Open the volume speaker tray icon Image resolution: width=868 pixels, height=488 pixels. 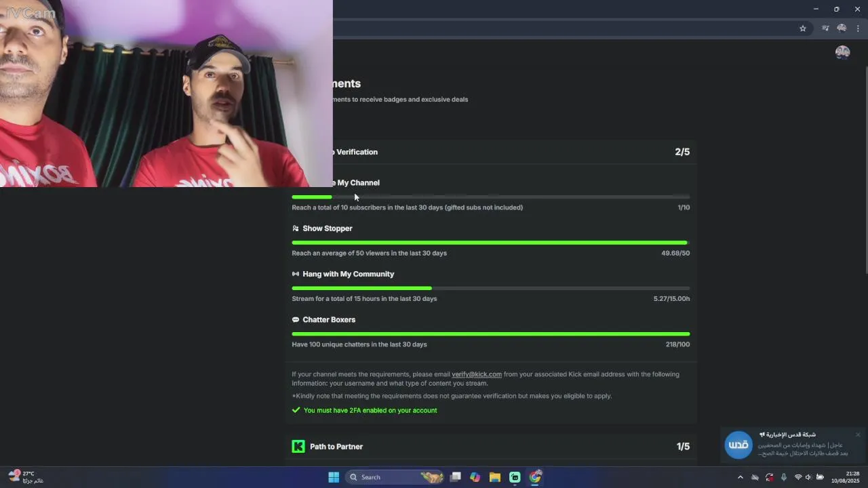point(808,477)
